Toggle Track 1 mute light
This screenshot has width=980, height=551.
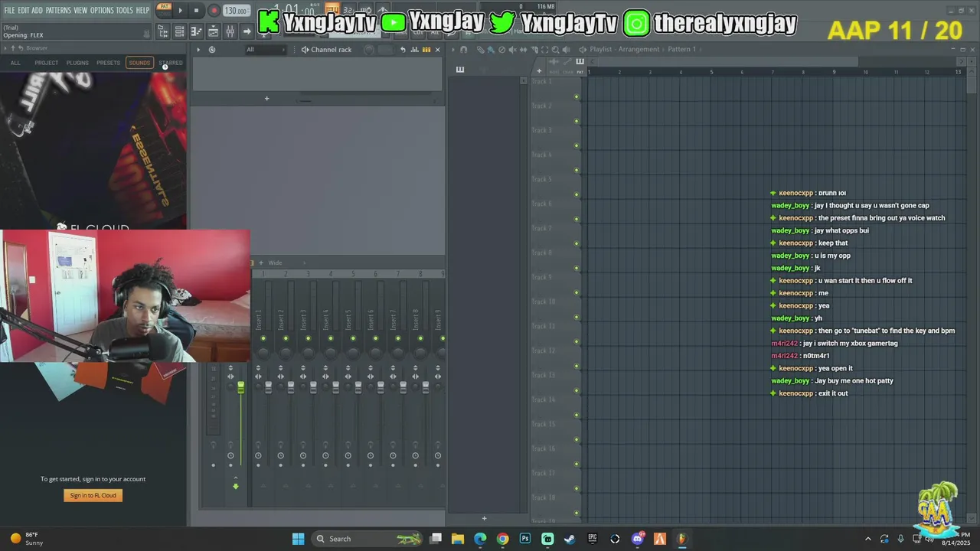[x=577, y=96]
